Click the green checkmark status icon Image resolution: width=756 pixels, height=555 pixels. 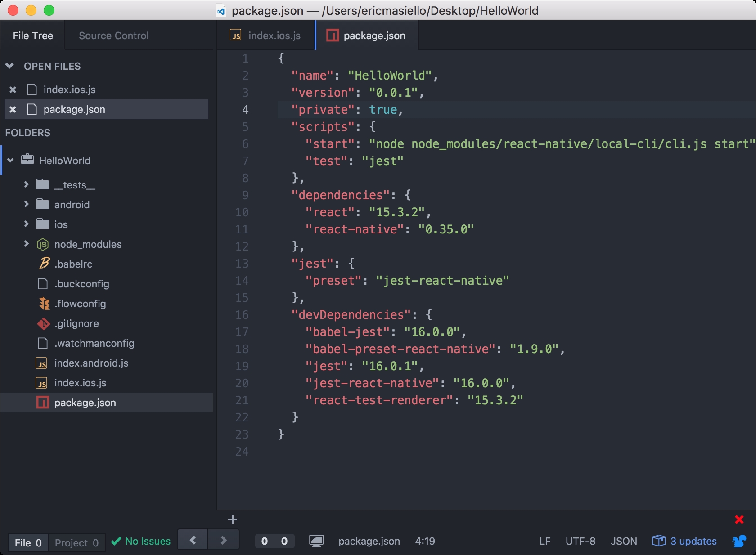point(116,541)
